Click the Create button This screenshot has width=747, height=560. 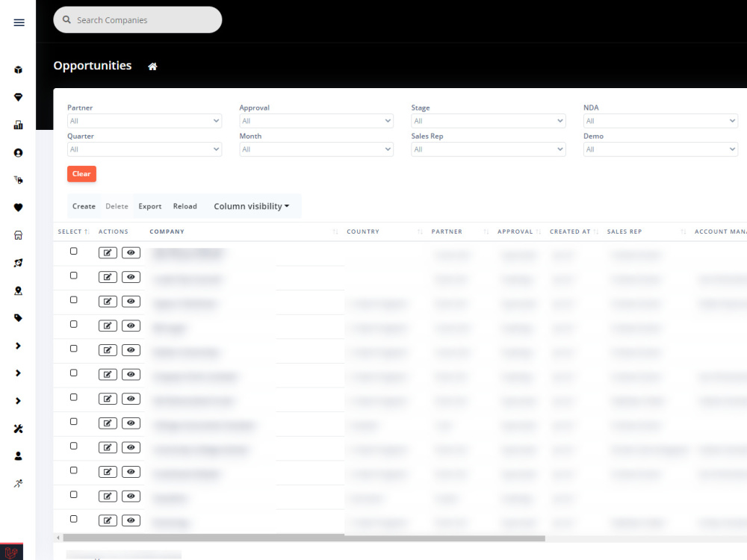tap(84, 206)
